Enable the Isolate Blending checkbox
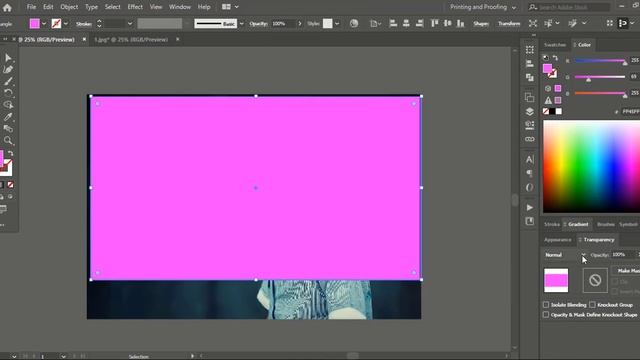 546,305
